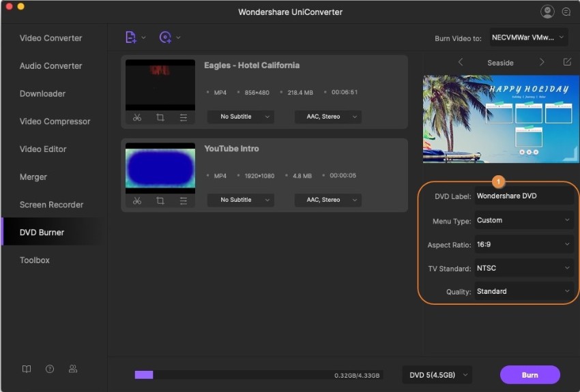Open Aspect Ratio dropdown showing 16:9

[524, 244]
